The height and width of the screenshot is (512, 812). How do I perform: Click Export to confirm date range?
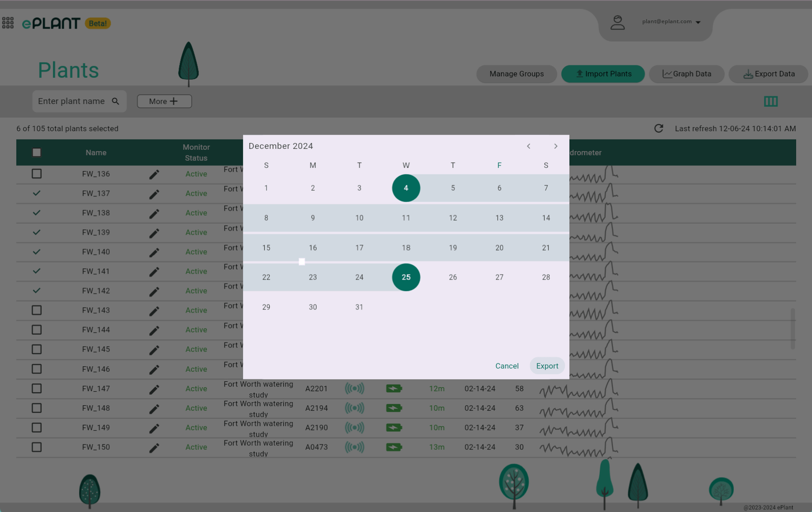pos(547,366)
